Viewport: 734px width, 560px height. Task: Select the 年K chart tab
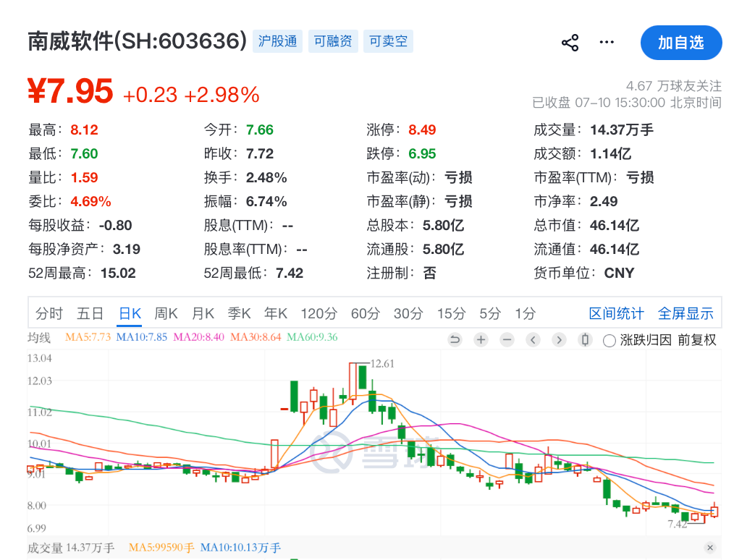(276, 313)
